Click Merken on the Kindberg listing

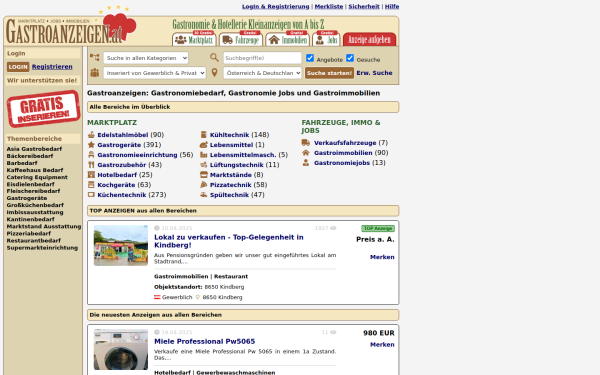pos(382,257)
